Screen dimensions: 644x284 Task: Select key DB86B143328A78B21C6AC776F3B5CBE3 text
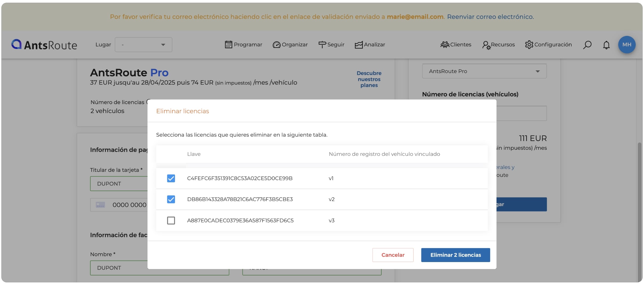coord(240,199)
